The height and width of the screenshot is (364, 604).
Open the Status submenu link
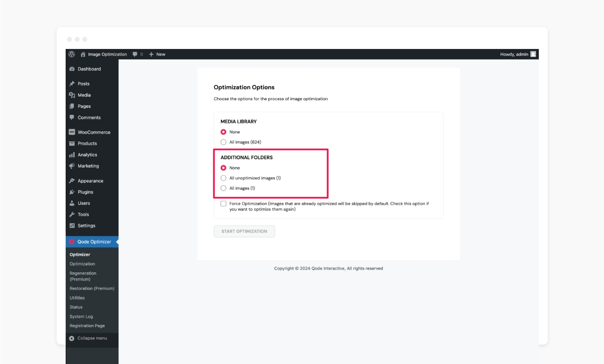[76, 307]
